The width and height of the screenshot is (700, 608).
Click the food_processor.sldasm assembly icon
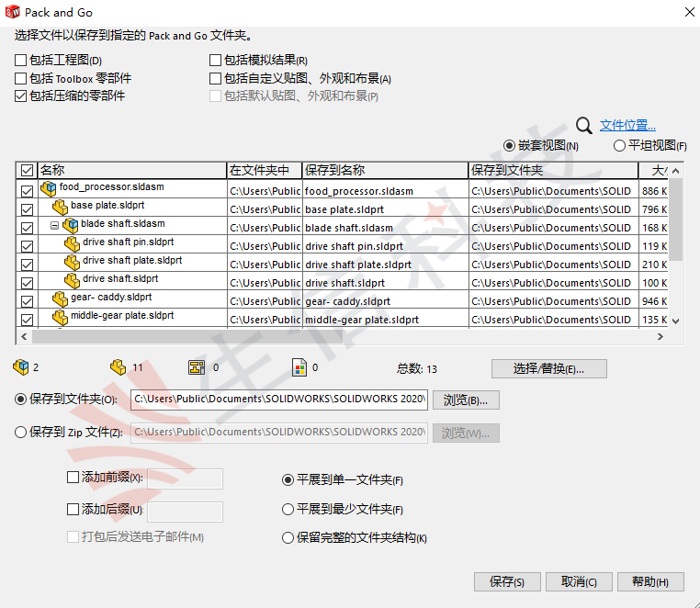pos(48,189)
